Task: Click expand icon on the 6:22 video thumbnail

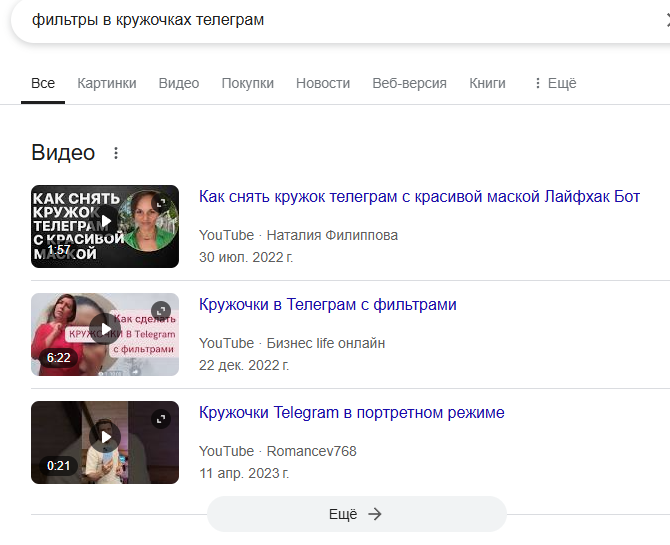Action: click(x=161, y=311)
